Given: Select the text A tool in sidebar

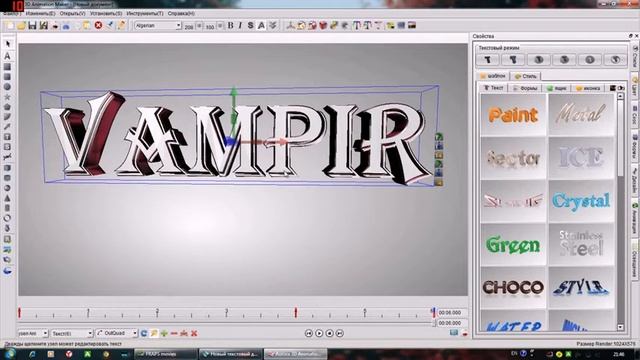Looking at the screenshot, I should (x=7, y=56).
